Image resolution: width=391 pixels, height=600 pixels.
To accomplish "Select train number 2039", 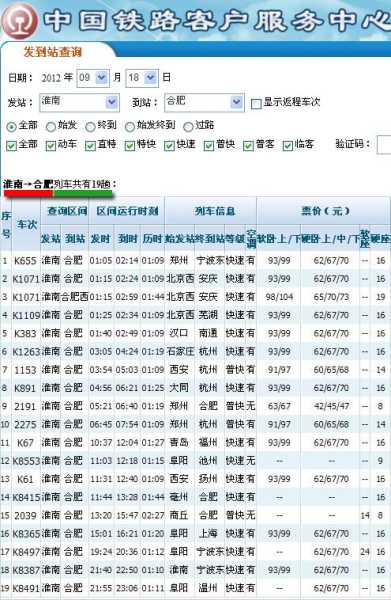I will pyautogui.click(x=25, y=515).
